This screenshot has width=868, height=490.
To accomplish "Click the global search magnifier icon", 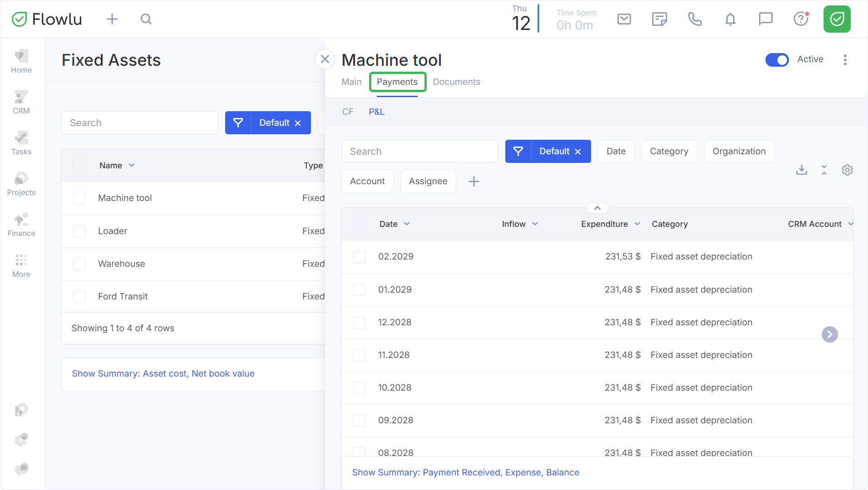I will [x=146, y=19].
